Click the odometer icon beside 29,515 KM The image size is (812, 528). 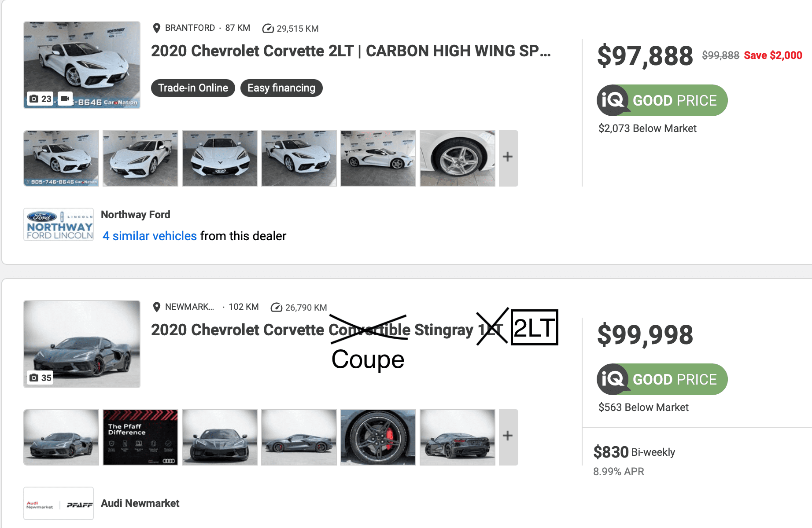(268, 29)
